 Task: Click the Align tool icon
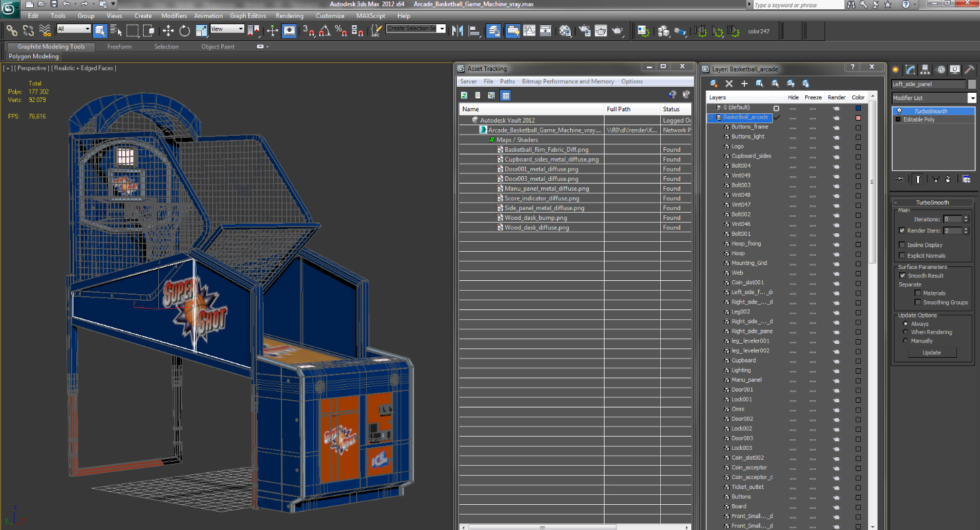[x=474, y=30]
